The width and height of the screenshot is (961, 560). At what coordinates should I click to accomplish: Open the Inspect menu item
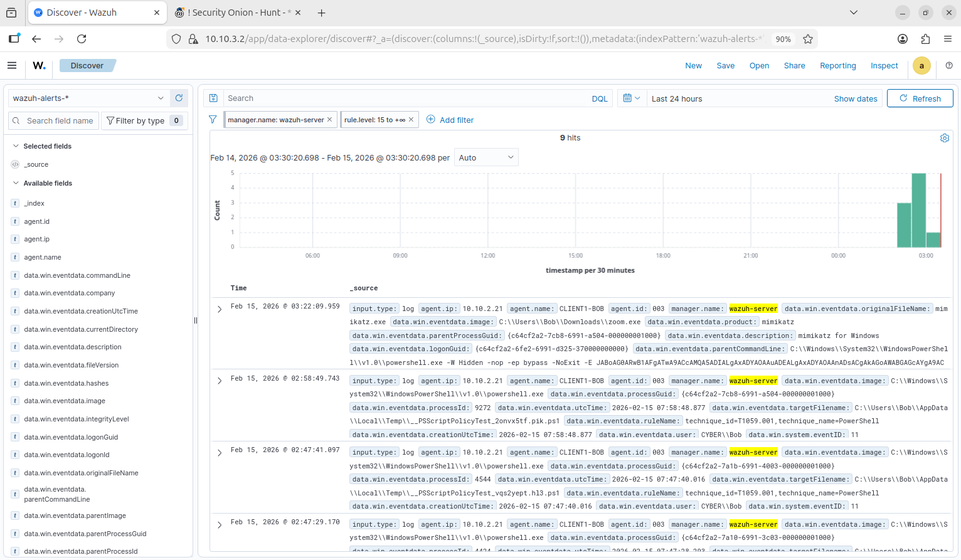coord(884,66)
